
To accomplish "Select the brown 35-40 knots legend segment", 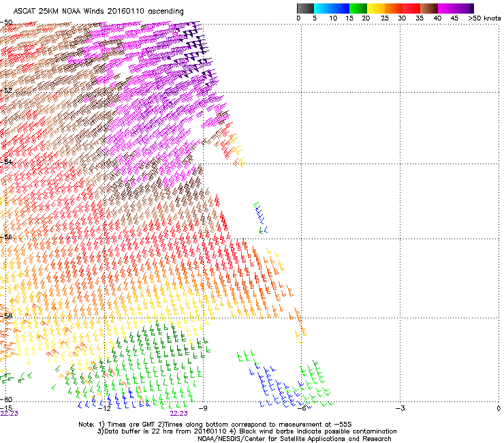I will coord(429,8).
